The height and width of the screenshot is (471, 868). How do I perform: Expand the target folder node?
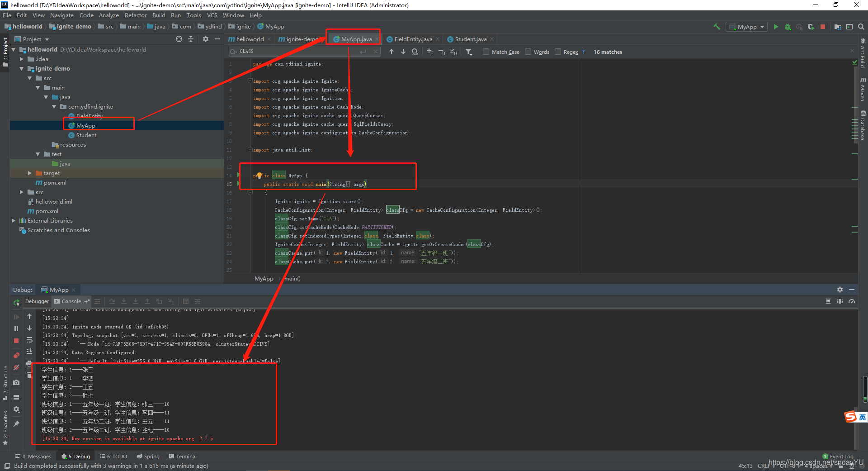[30, 173]
